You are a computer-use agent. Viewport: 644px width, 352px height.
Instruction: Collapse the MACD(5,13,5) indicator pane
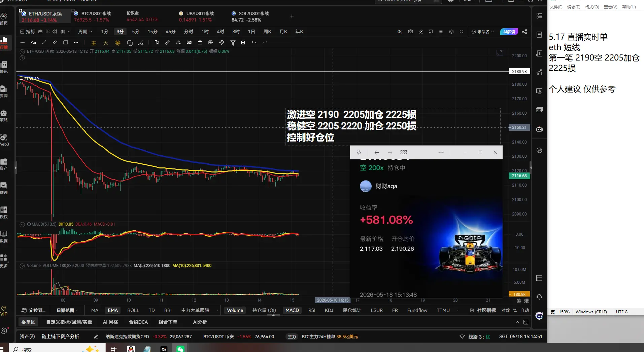[x=22, y=224]
